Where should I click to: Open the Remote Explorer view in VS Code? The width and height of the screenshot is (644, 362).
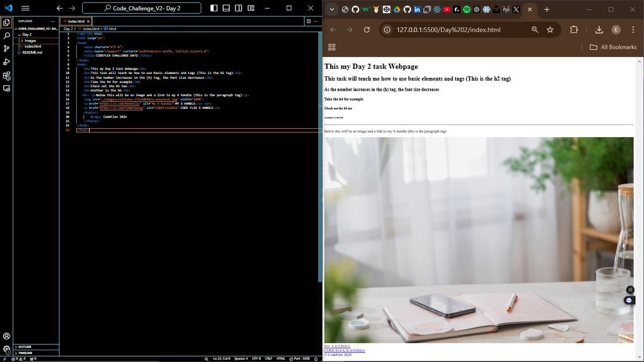(x=6, y=88)
